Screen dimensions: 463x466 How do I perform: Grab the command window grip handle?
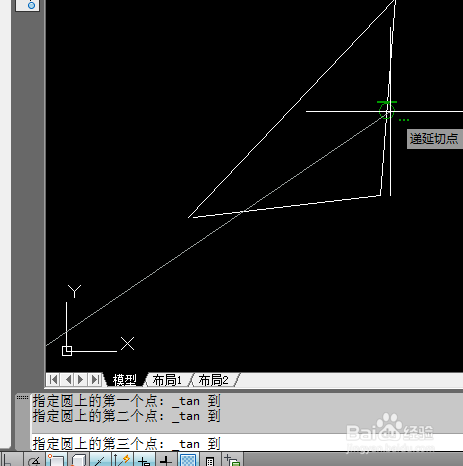[22, 397]
